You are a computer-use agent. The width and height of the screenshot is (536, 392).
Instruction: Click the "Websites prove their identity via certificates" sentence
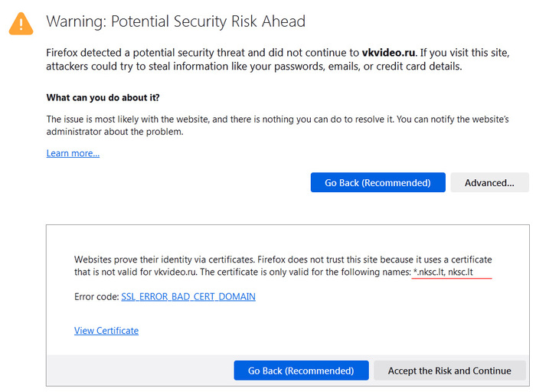(x=176, y=260)
